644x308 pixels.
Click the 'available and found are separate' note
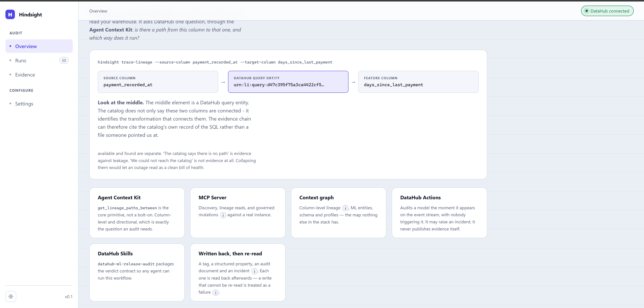click(x=177, y=161)
